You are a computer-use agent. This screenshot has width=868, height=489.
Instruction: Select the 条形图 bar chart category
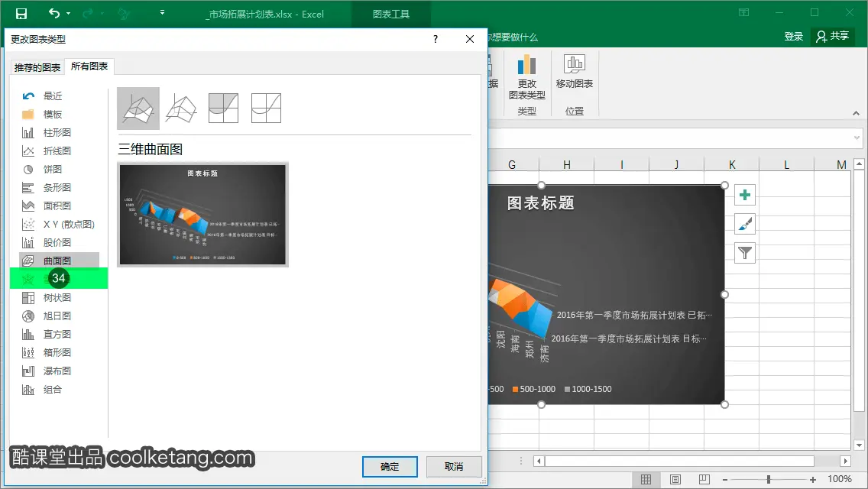57,187
